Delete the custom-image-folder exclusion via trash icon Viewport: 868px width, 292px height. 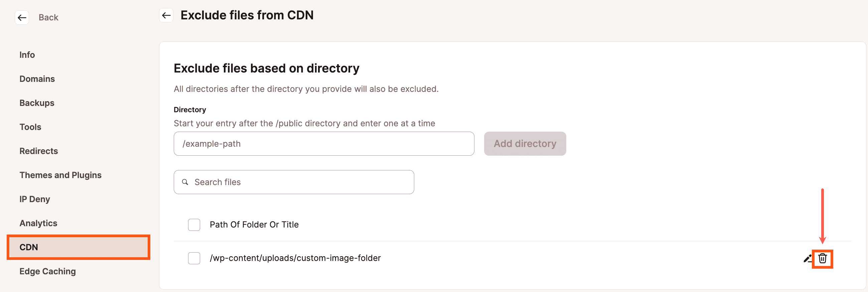(823, 259)
